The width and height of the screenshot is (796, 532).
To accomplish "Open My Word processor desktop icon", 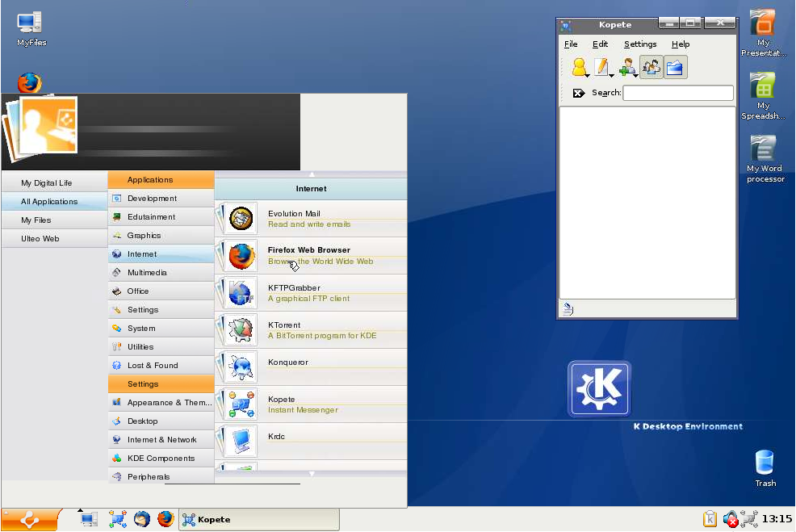I will pyautogui.click(x=765, y=159).
